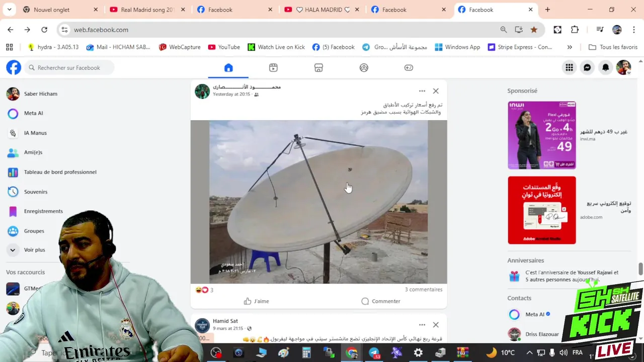The width and height of the screenshot is (644, 362).
Task: Open the Reels video tab icon
Action: 273,68
